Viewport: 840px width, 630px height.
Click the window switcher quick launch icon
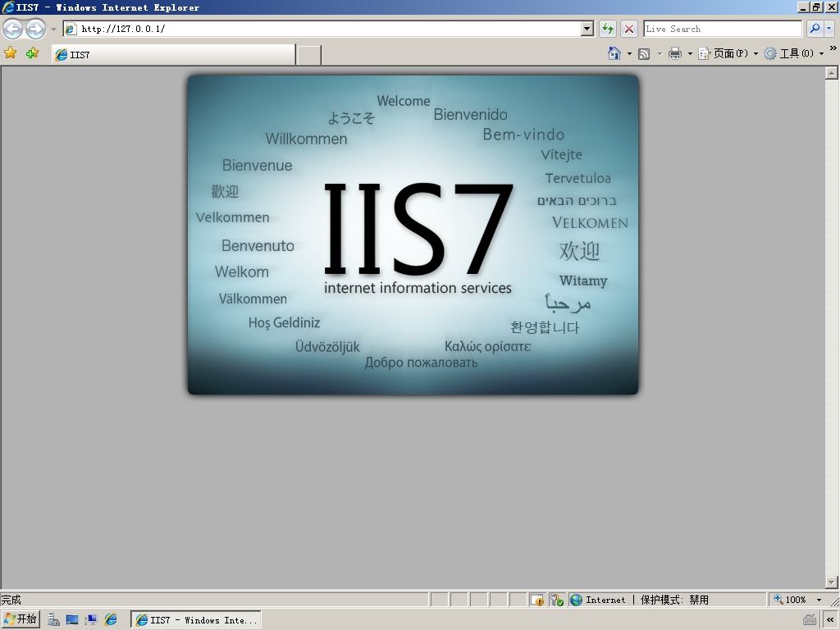click(x=91, y=620)
